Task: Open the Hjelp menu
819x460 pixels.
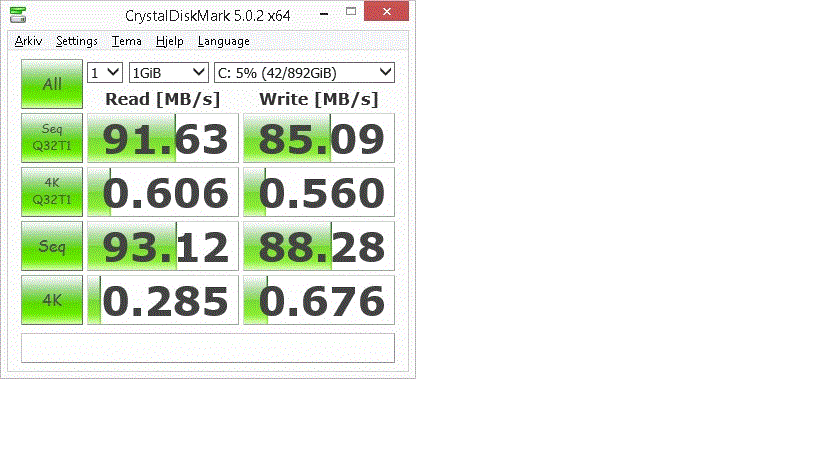Action: (170, 41)
